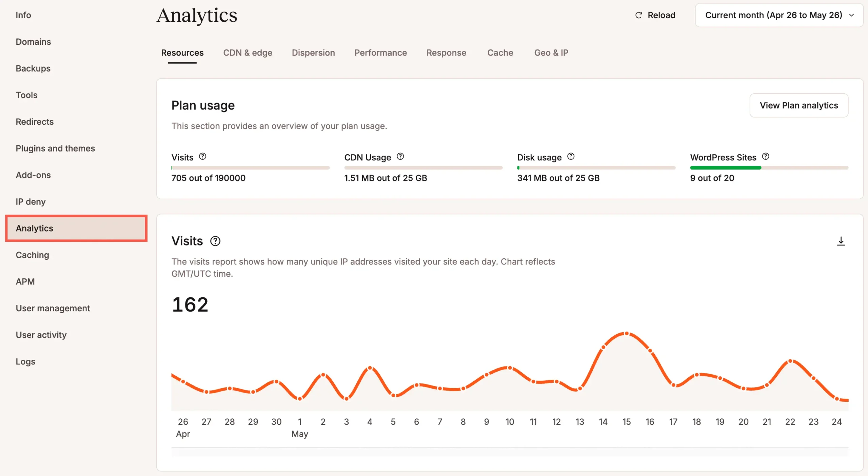Switch to the CDN & edge tab

click(x=248, y=53)
